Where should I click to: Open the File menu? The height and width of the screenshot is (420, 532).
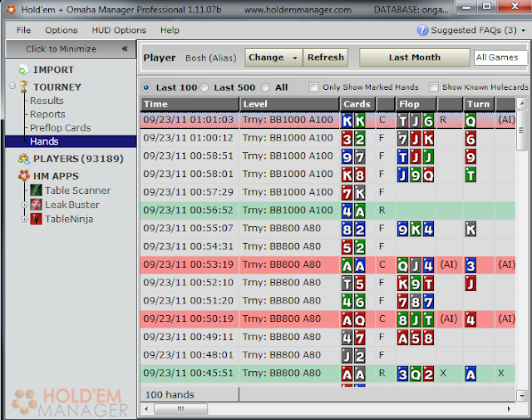(x=23, y=30)
